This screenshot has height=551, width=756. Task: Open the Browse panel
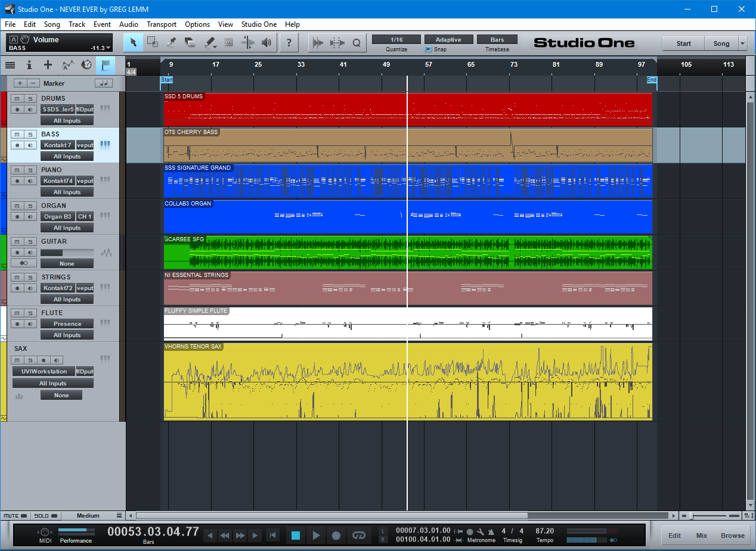pyautogui.click(x=733, y=536)
